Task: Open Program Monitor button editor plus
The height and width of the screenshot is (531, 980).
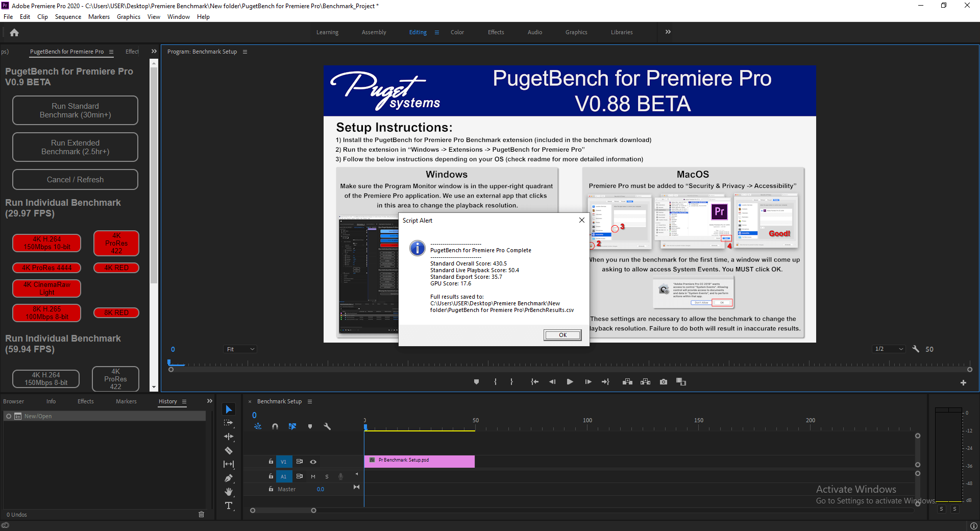Action: 963,382
